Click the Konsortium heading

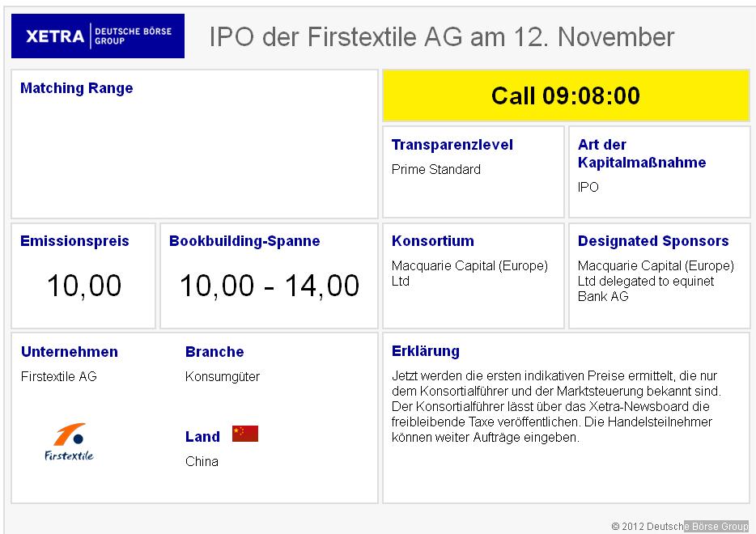tap(432, 241)
